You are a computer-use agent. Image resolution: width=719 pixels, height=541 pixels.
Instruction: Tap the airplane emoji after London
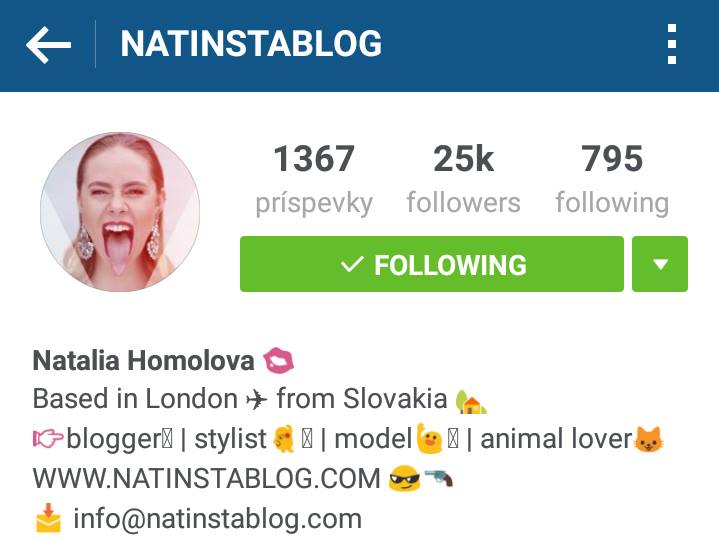(256, 400)
